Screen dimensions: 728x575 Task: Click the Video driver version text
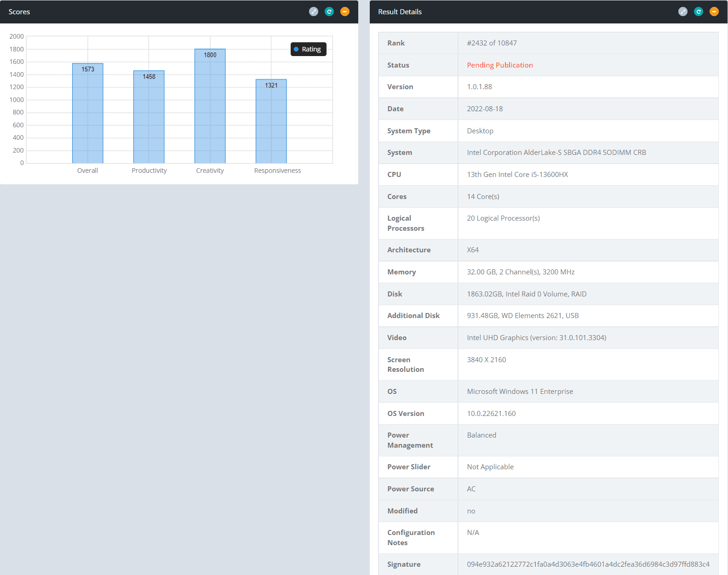(x=536, y=338)
